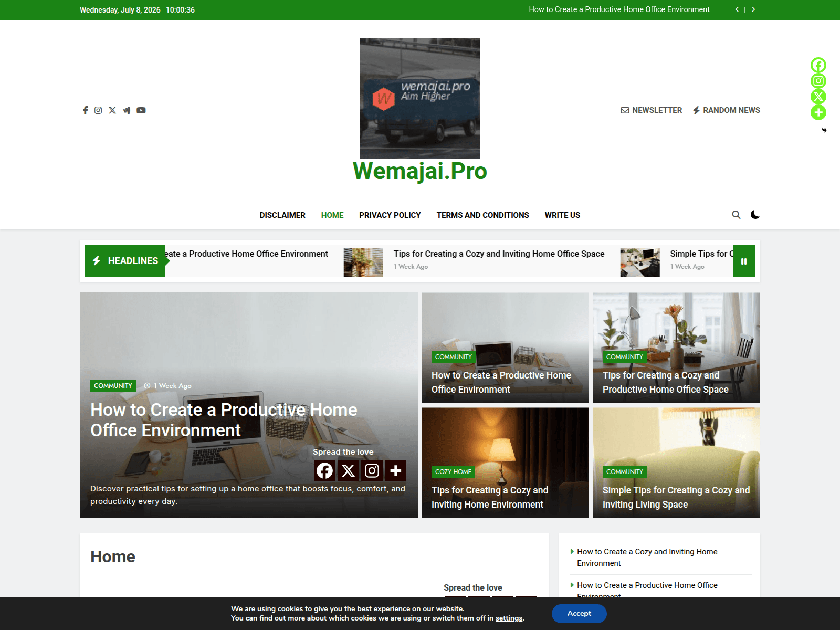This screenshot has width=840, height=630.
Task: Open ticker headline Tips for Creating Cozy Office Space
Action: coord(499,254)
